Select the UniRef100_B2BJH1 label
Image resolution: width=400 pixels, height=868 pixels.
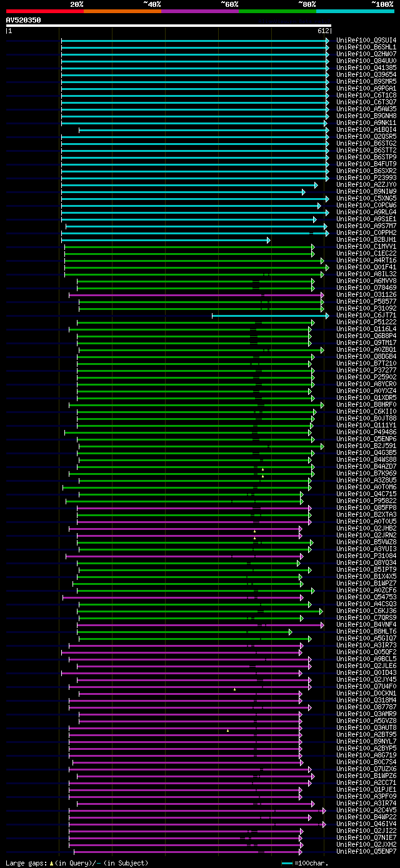pos(366,239)
